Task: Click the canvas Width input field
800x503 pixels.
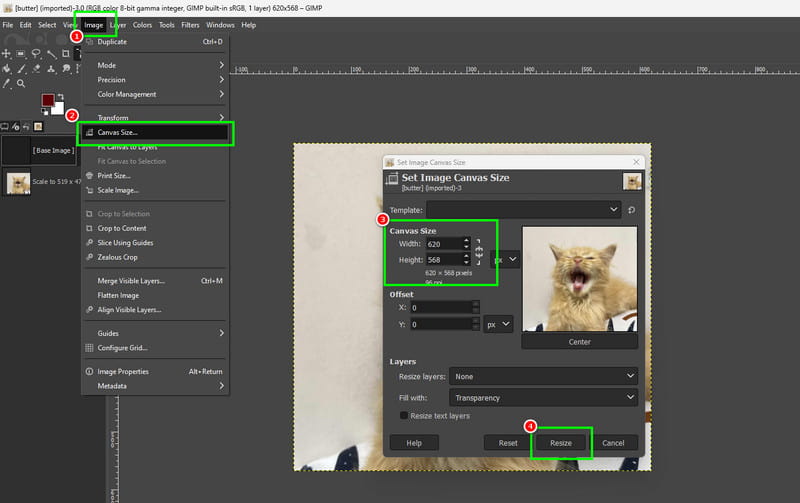Action: [x=444, y=244]
